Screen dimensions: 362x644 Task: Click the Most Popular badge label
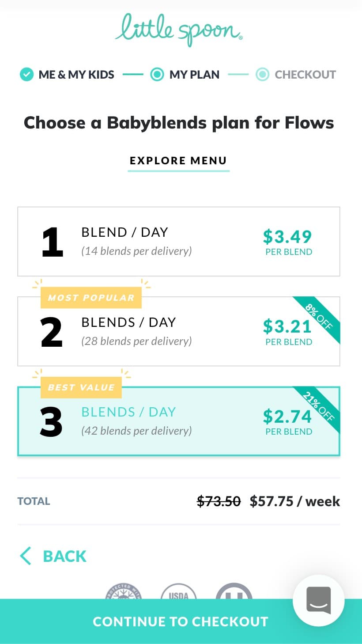click(x=91, y=298)
